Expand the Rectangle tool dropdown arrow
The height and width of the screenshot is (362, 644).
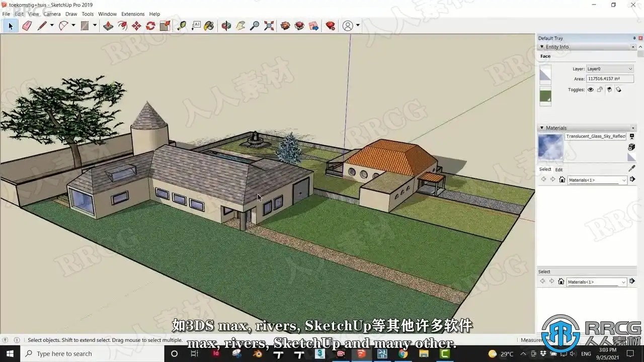(95, 26)
